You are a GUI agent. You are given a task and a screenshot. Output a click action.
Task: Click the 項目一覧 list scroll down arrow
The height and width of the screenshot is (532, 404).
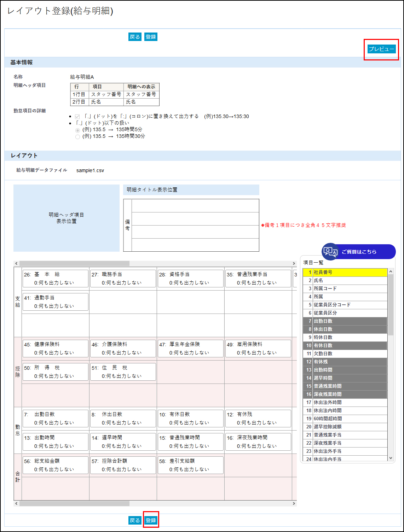pyautogui.click(x=391, y=458)
